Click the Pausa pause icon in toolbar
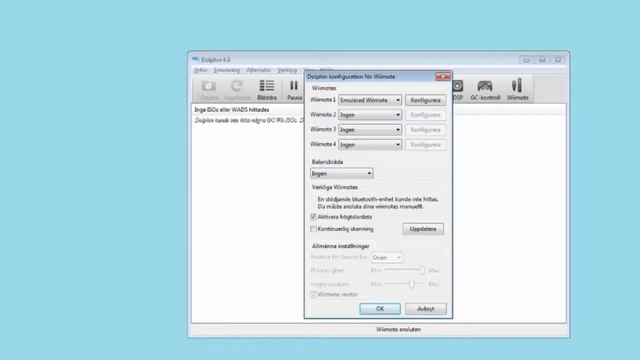The image size is (640, 360). 294,90
